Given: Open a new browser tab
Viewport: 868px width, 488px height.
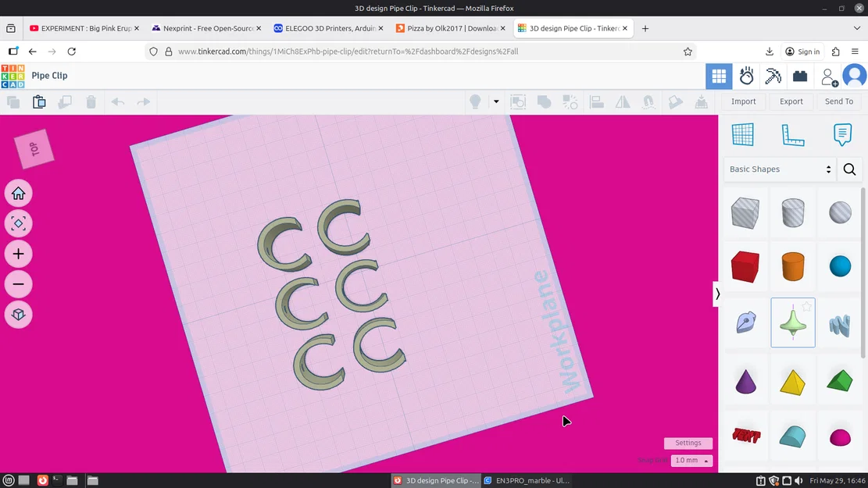Looking at the screenshot, I should coord(645,28).
